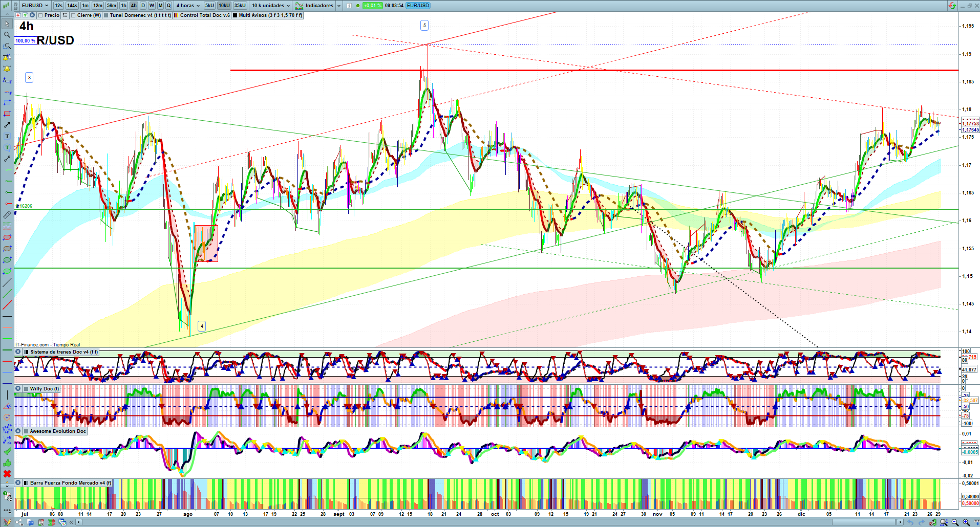Toggle the Cierre (W) checkbox
980x527 pixels.
click(x=73, y=15)
